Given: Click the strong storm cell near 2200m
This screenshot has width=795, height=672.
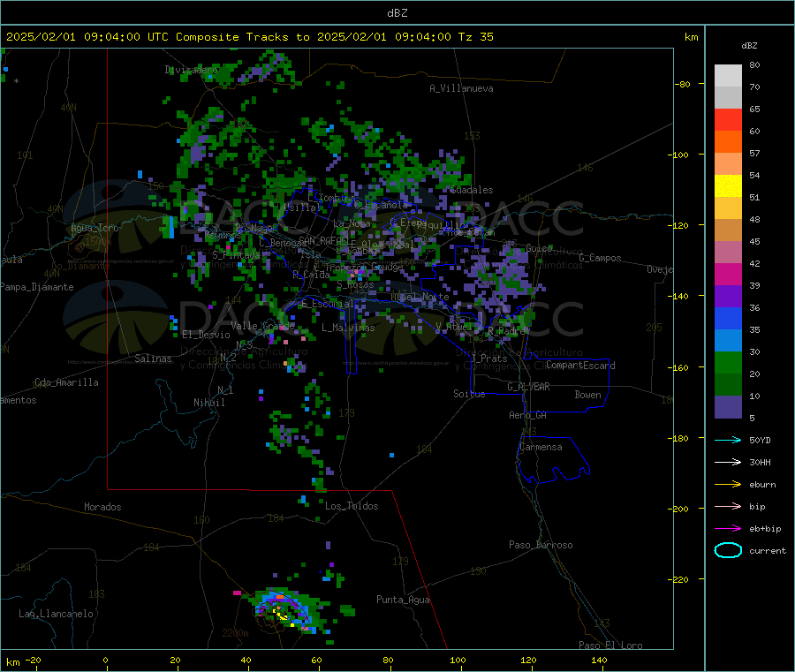Looking at the screenshot, I should click(284, 611).
